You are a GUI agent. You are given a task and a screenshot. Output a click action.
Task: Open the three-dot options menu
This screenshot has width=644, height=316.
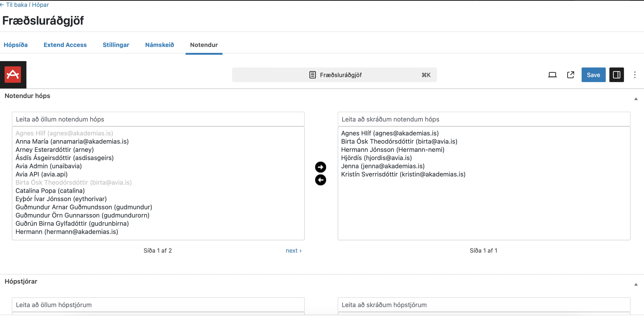tap(634, 75)
